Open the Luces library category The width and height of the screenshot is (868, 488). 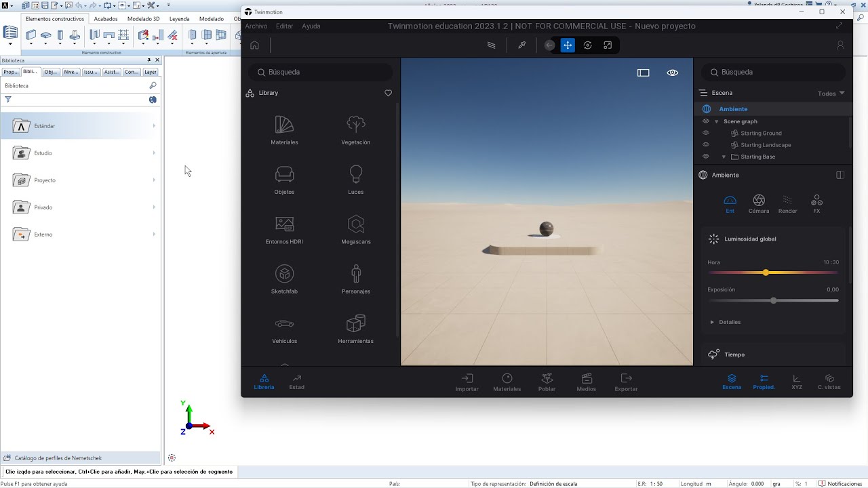tap(356, 180)
